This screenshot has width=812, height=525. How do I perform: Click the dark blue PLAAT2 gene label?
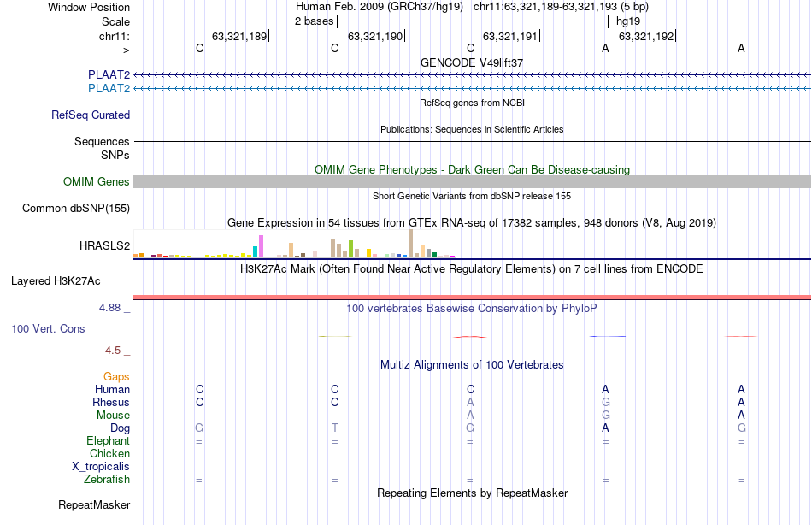109,75
